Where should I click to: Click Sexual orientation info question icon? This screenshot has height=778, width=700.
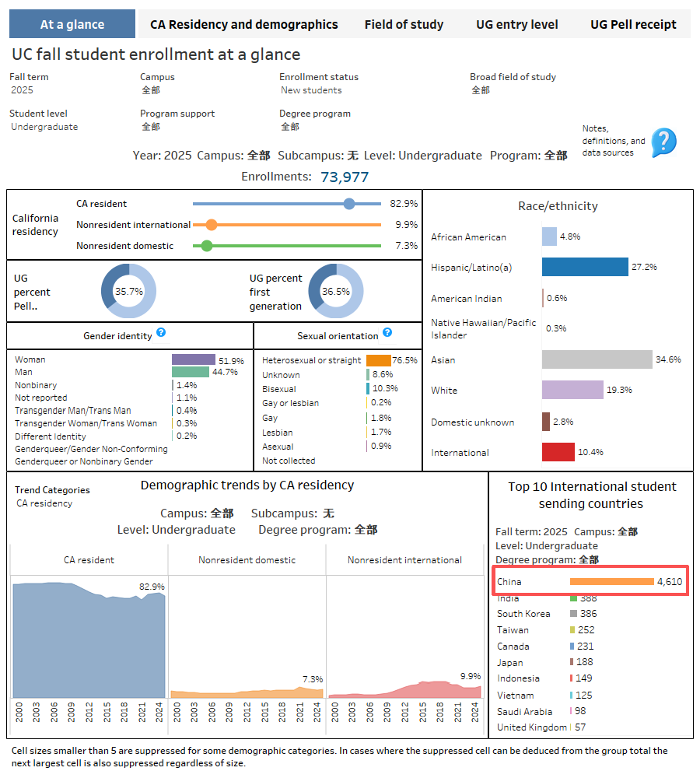point(387,333)
